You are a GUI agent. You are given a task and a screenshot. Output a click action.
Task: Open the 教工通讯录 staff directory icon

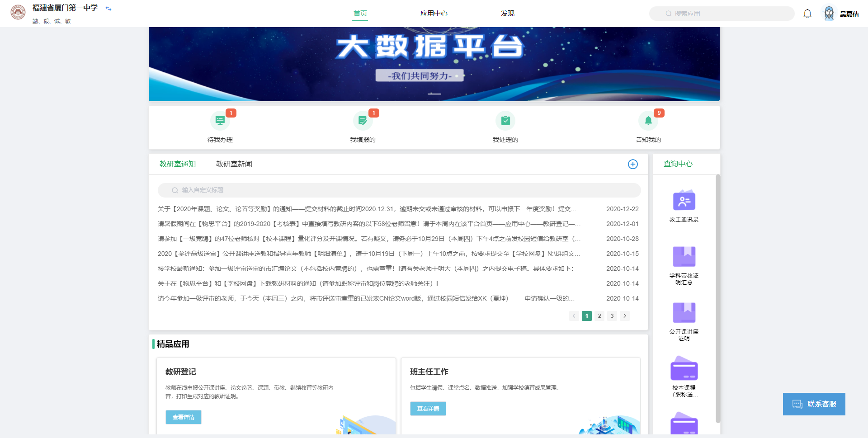coord(684,201)
